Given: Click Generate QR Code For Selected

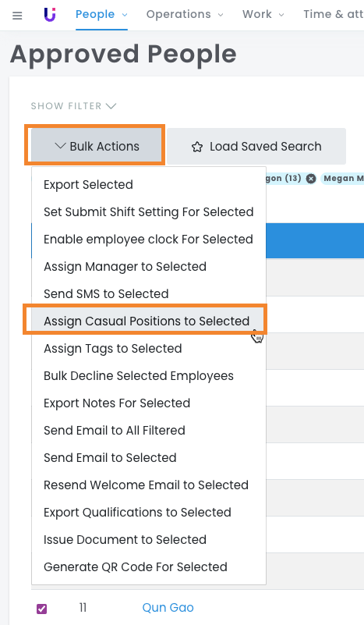Looking at the screenshot, I should [x=136, y=566].
